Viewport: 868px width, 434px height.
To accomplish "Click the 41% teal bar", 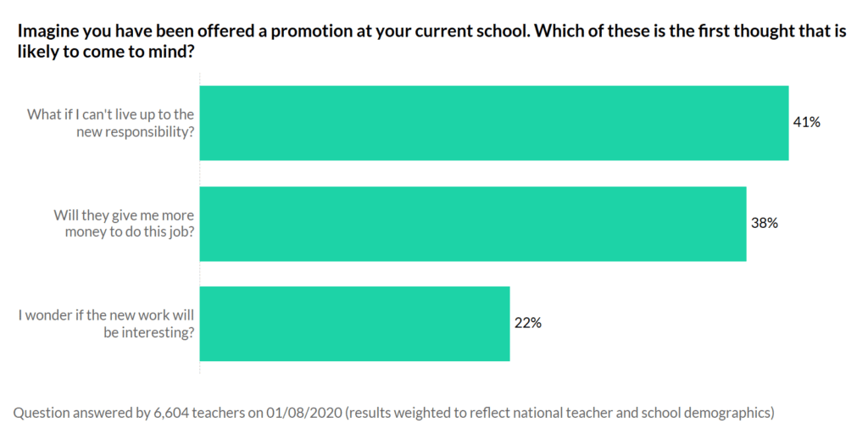I will (x=494, y=123).
